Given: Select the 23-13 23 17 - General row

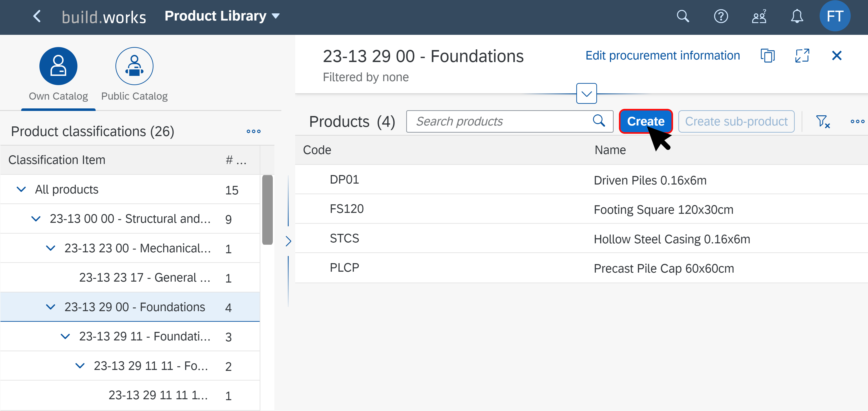Looking at the screenshot, I should tap(130, 278).
